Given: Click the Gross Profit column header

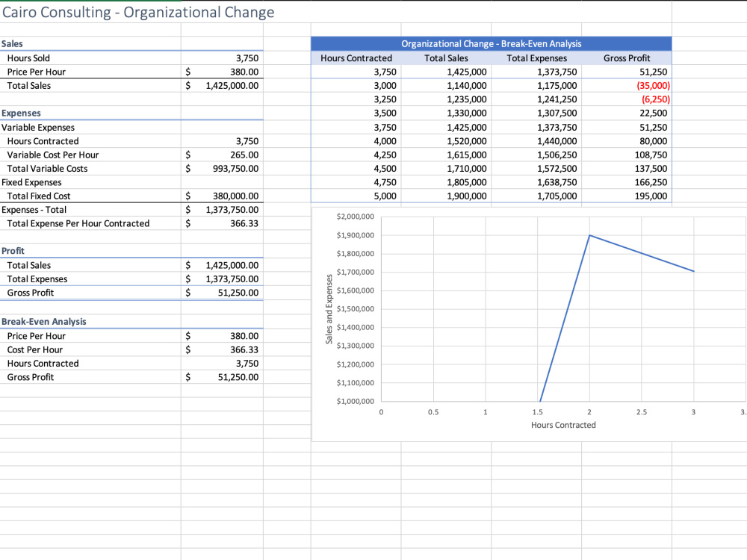Looking at the screenshot, I should pyautogui.click(x=627, y=58).
